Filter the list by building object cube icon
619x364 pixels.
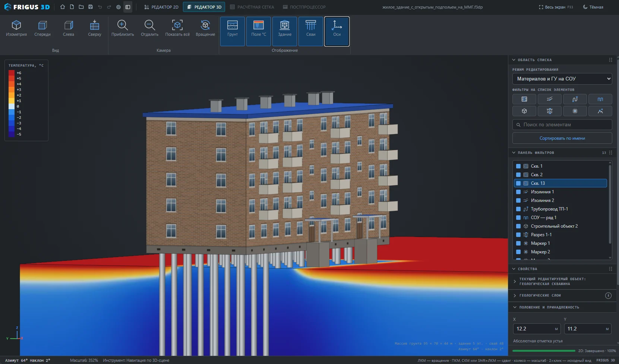click(524, 111)
